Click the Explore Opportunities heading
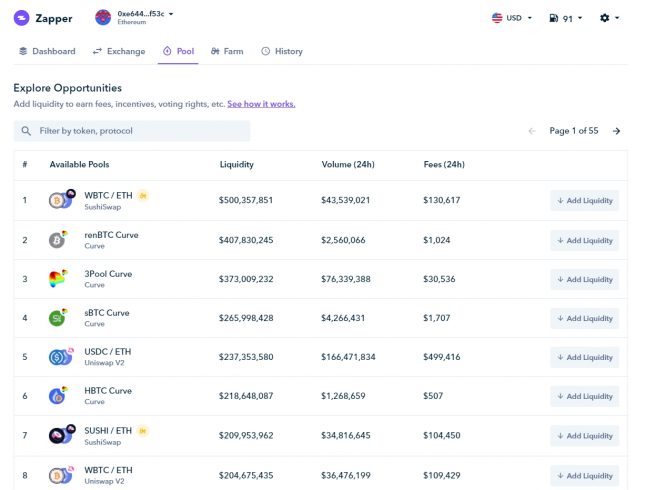The height and width of the screenshot is (490, 645). pyautogui.click(x=67, y=88)
